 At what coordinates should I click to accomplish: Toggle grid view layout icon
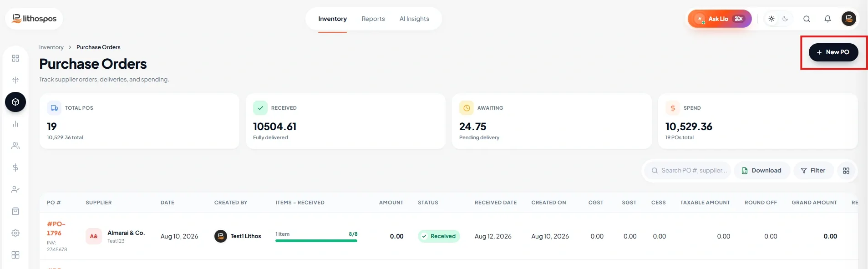pos(846,171)
